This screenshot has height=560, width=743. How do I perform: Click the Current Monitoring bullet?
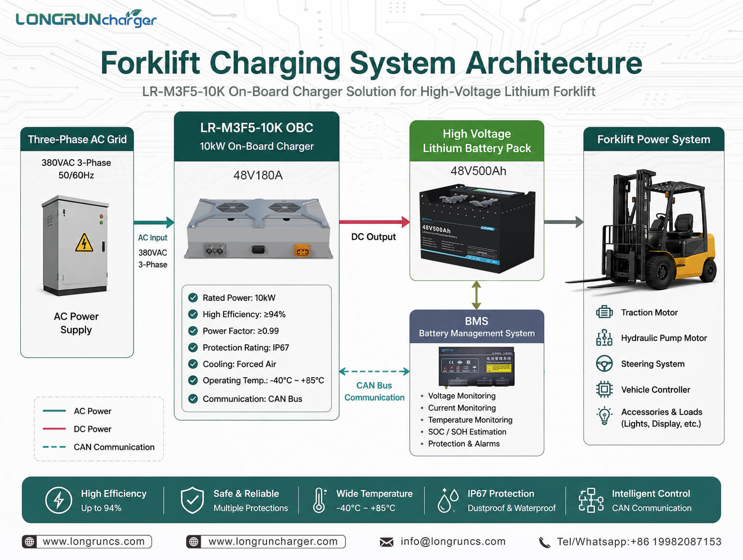458,408
